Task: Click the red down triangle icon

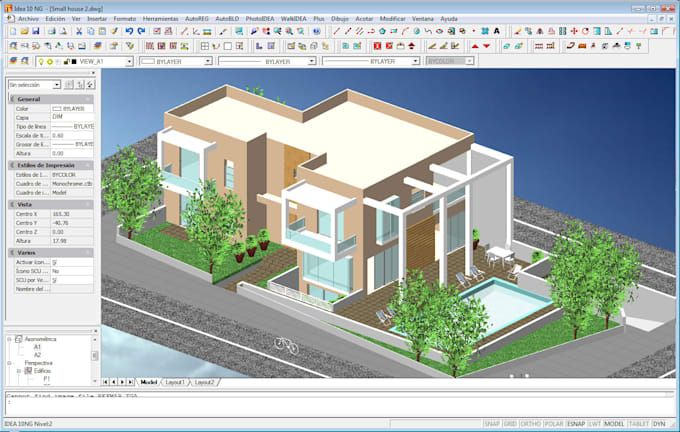Action: point(487,46)
